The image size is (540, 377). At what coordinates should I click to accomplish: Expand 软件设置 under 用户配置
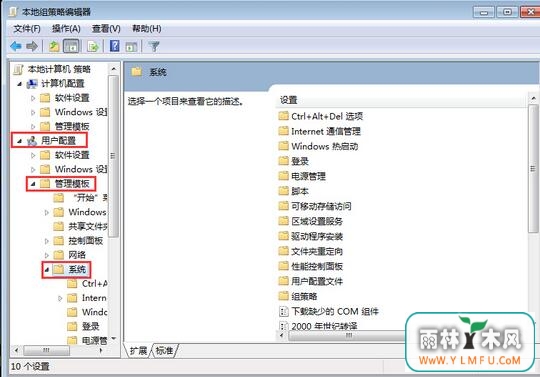click(33, 155)
